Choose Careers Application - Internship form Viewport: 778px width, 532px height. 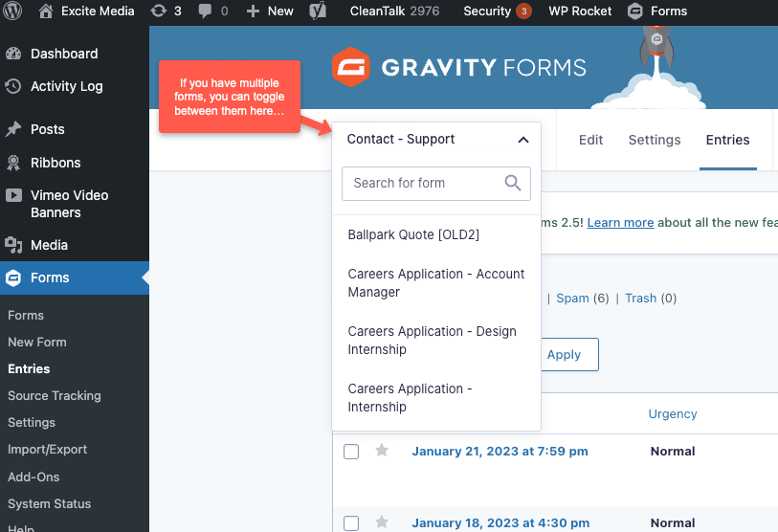pos(410,397)
